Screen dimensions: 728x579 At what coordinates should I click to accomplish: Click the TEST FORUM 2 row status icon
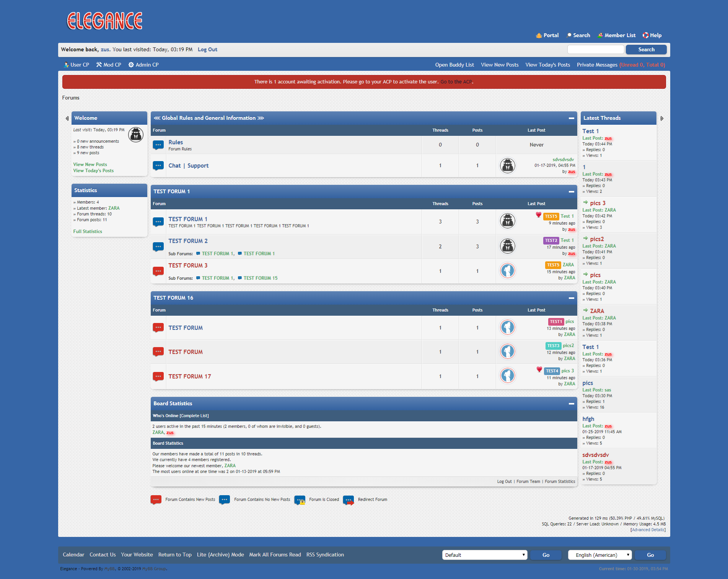coord(158,246)
